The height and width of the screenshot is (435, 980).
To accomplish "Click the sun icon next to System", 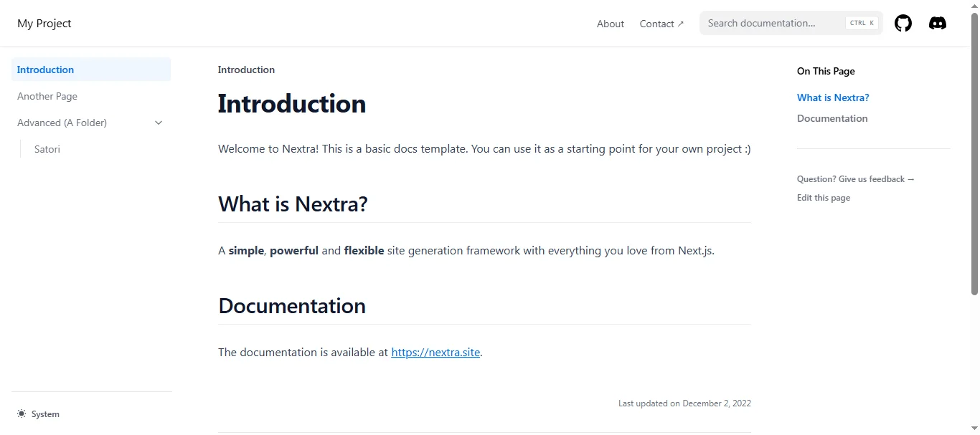I will pos(20,414).
